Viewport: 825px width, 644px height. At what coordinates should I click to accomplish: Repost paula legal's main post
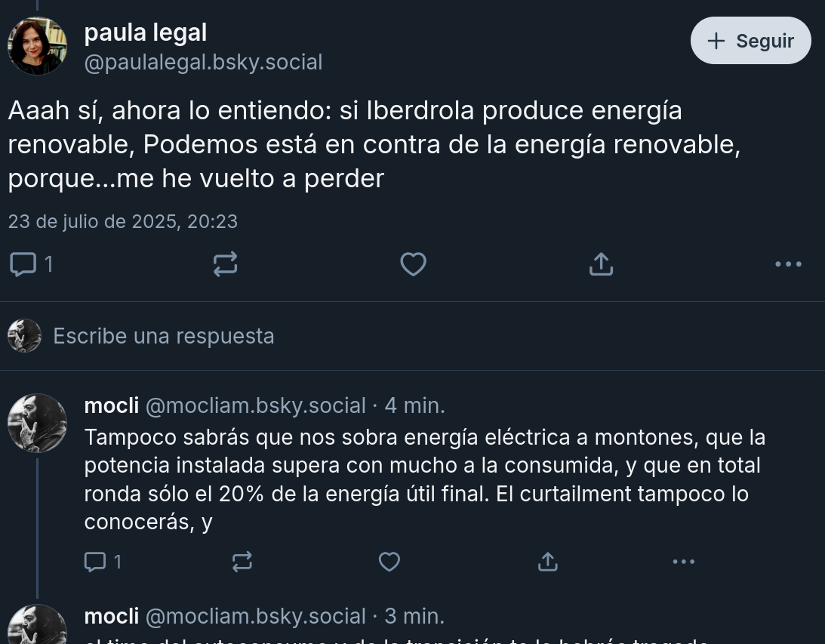coord(225,264)
